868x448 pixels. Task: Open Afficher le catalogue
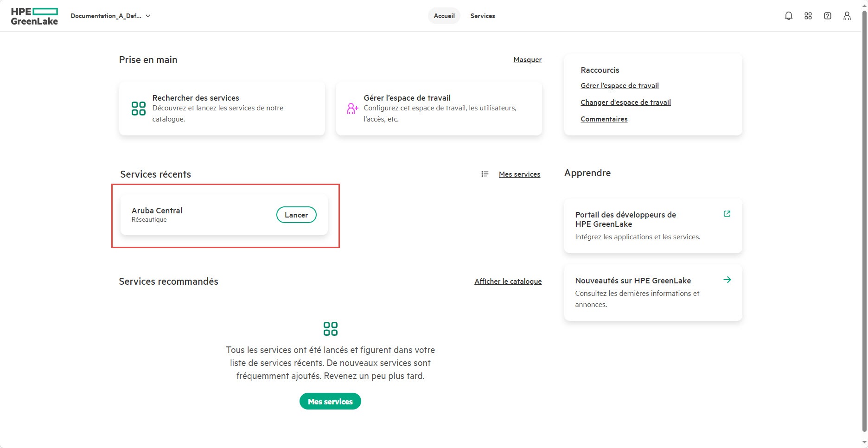click(x=508, y=281)
